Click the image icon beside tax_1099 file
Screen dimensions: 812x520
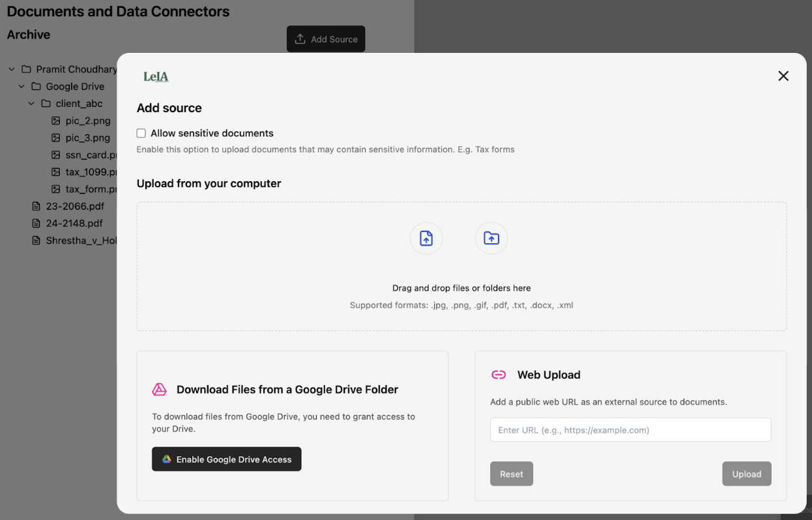pyautogui.click(x=56, y=172)
